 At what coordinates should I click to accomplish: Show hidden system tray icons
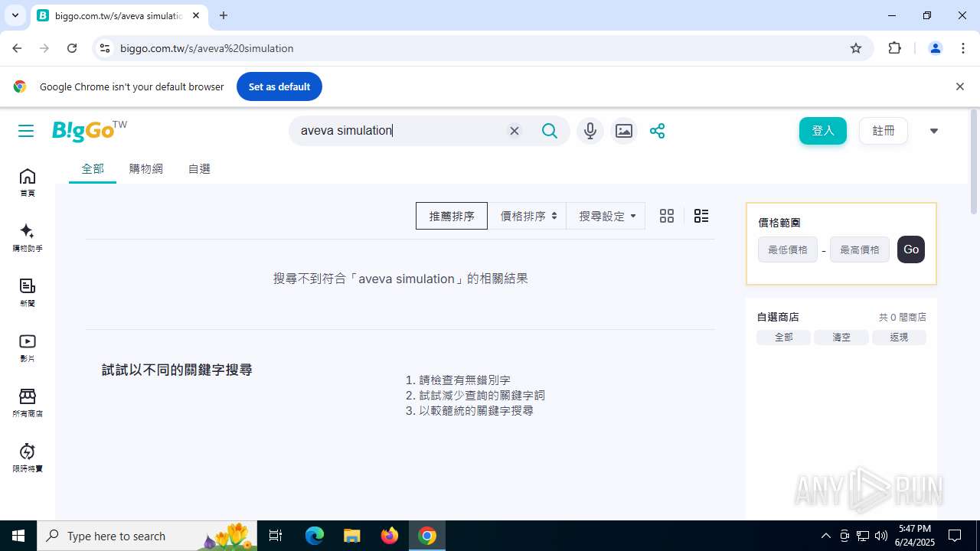click(825, 536)
